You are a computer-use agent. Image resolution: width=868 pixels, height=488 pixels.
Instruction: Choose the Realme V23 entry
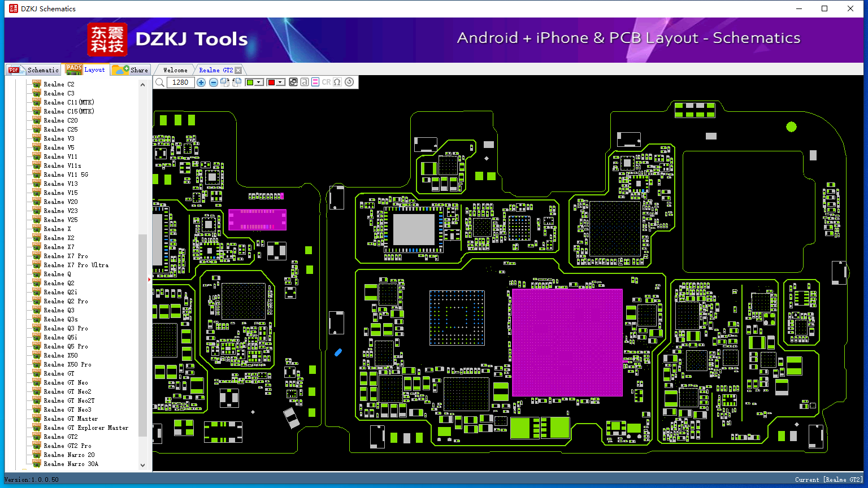pos(61,211)
